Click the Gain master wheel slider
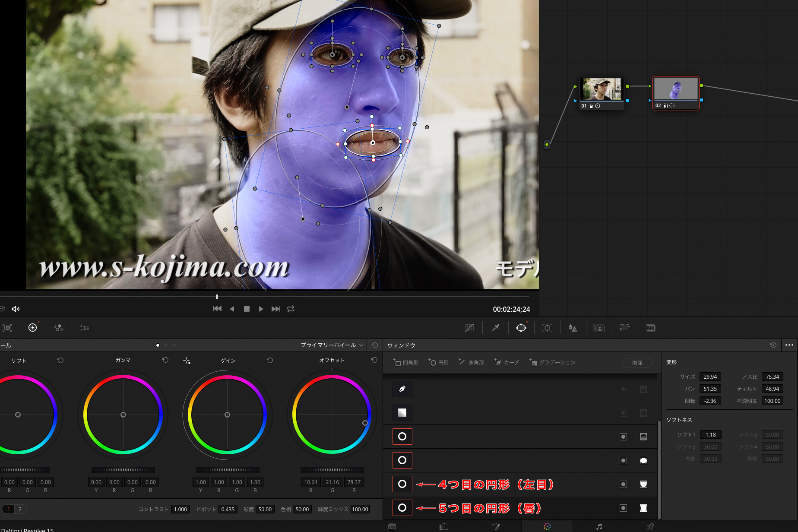The width and height of the screenshot is (798, 532). [228, 470]
